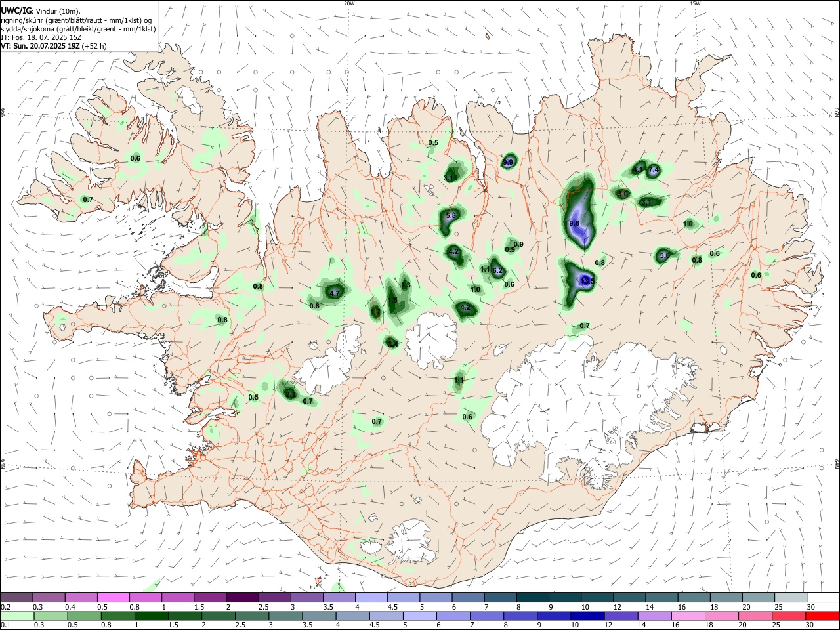Click the 9.6 precipitation value on the map
Screen dimensions: 840x630
click(x=574, y=223)
